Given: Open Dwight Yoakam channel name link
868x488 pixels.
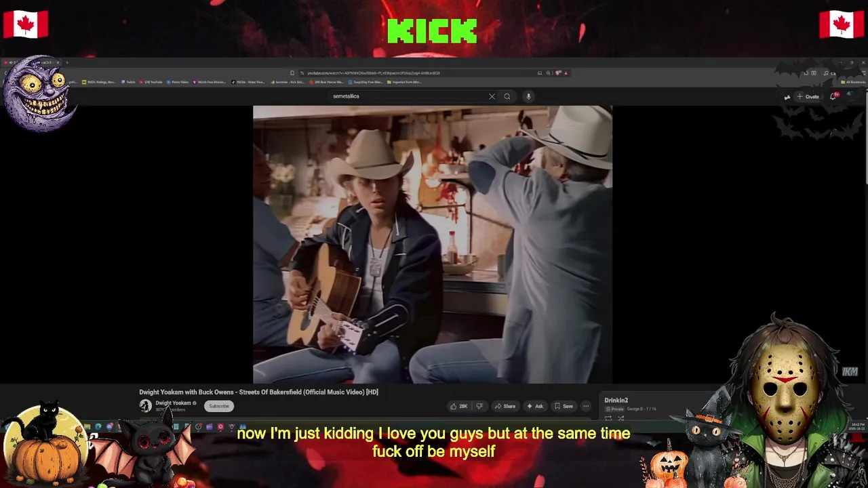Looking at the screenshot, I should (173, 403).
